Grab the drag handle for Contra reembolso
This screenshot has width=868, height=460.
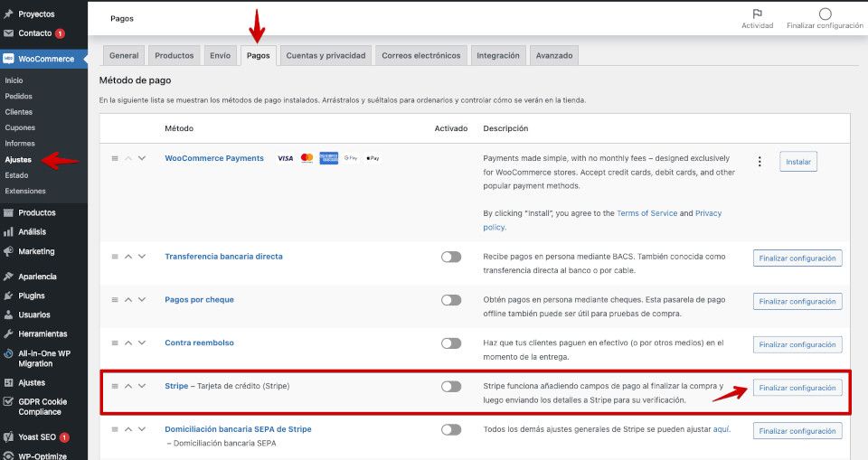115,343
